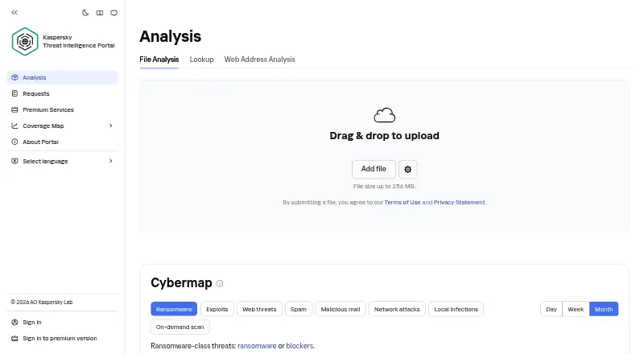
Task: Click the Cybermap info icon
Action: click(219, 283)
